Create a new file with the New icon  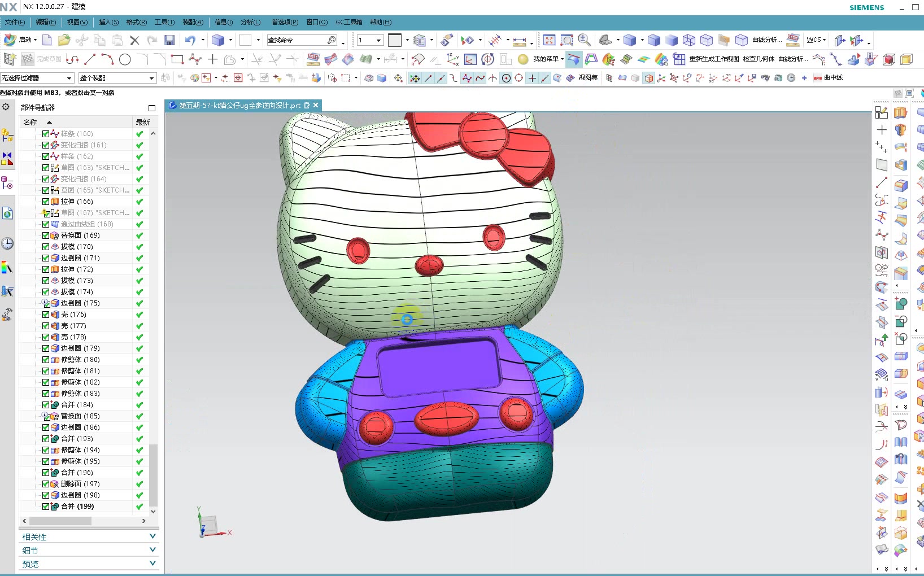[x=47, y=40]
